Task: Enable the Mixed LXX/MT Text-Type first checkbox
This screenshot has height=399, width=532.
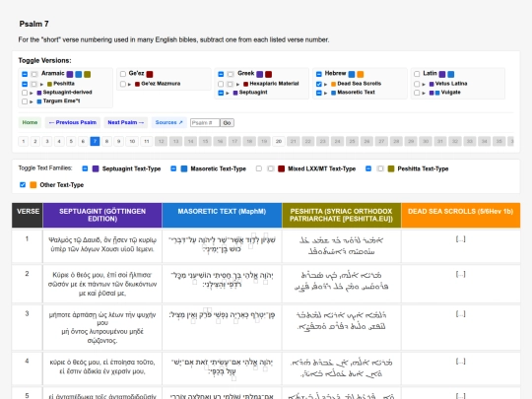Action: (x=259, y=168)
